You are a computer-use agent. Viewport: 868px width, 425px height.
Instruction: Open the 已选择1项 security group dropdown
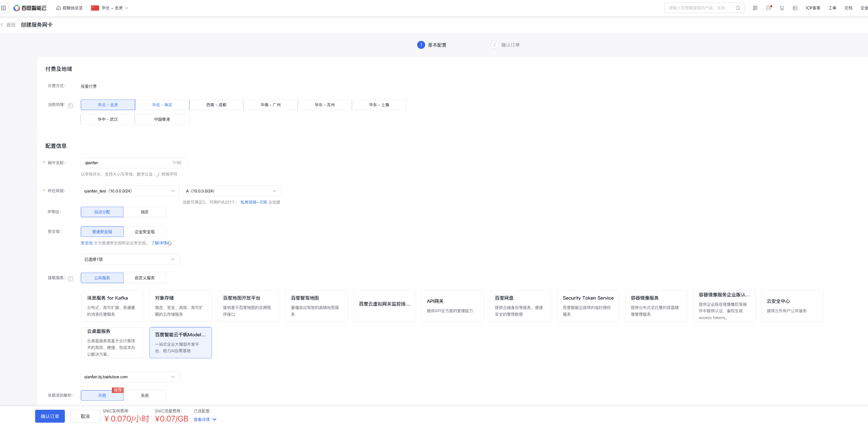pyautogui.click(x=130, y=259)
